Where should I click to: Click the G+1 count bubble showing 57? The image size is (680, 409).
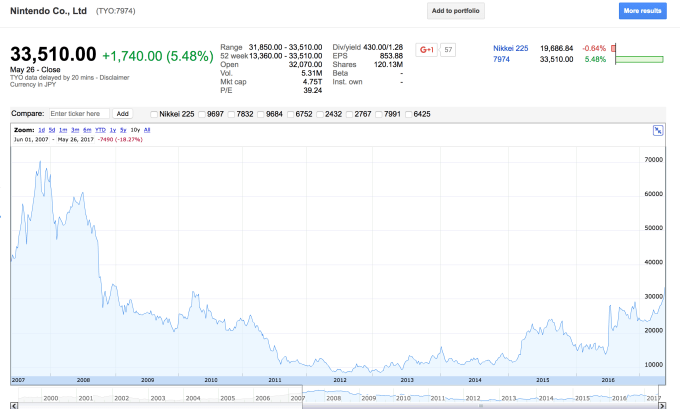coord(448,50)
